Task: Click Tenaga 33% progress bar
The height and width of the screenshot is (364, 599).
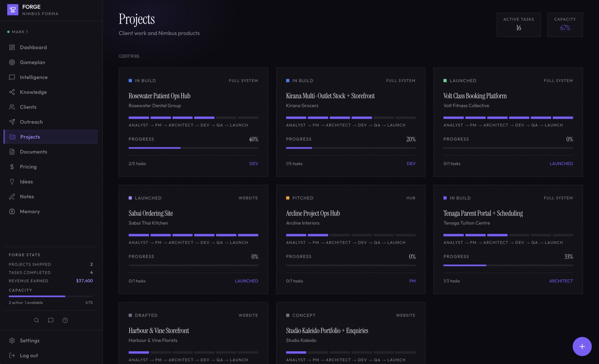Action: [x=508, y=265]
